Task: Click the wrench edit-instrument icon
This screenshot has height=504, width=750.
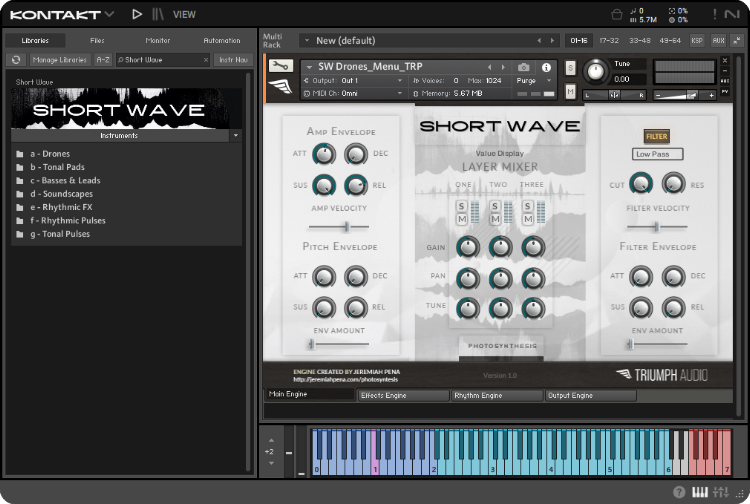Action: tap(281, 67)
